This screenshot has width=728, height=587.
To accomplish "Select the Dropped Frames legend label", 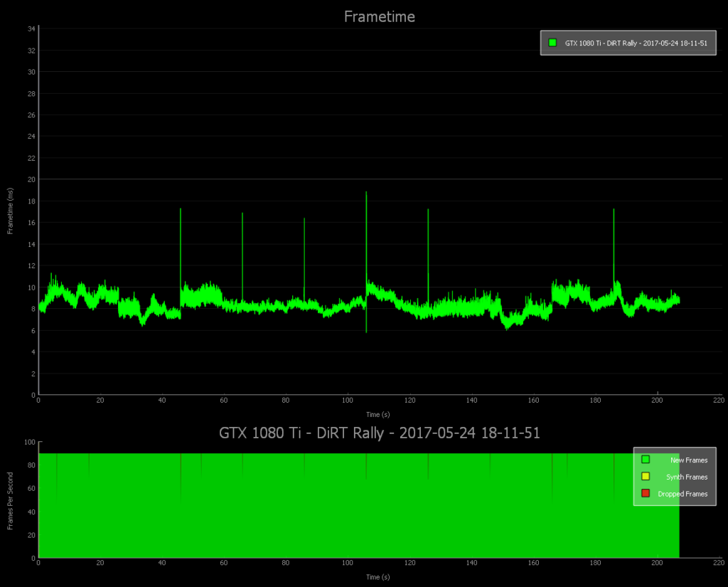I will (x=682, y=494).
